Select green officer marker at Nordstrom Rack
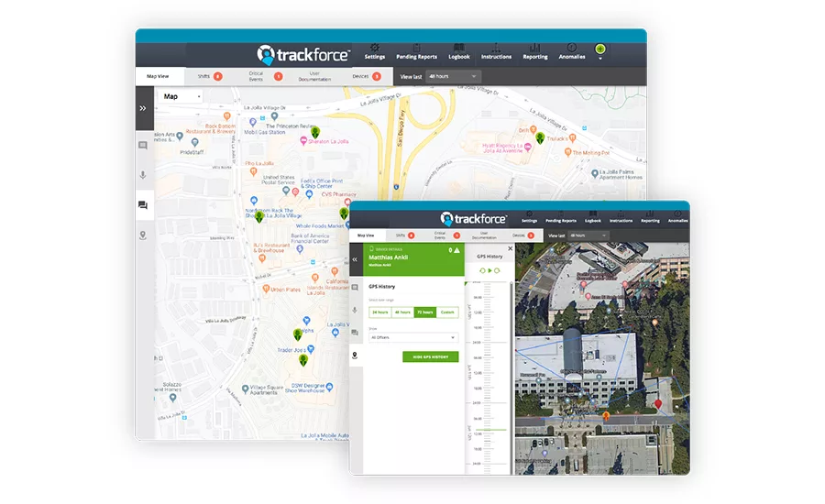The image size is (825, 504). [258, 217]
